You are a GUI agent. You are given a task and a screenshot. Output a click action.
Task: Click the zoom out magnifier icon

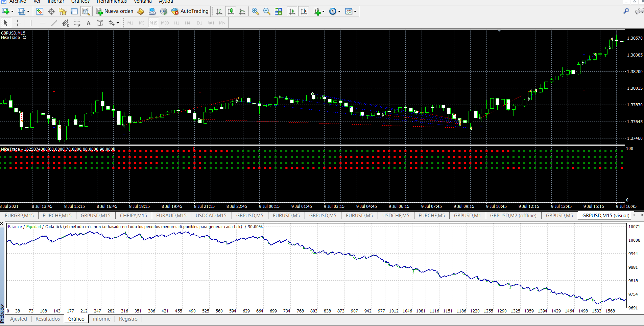(267, 11)
